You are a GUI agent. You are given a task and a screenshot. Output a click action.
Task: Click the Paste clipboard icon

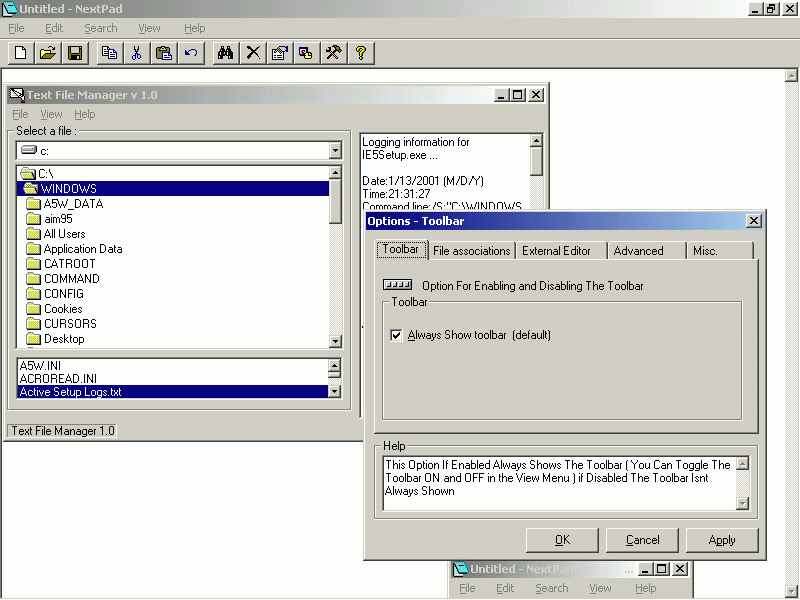pyautogui.click(x=164, y=53)
